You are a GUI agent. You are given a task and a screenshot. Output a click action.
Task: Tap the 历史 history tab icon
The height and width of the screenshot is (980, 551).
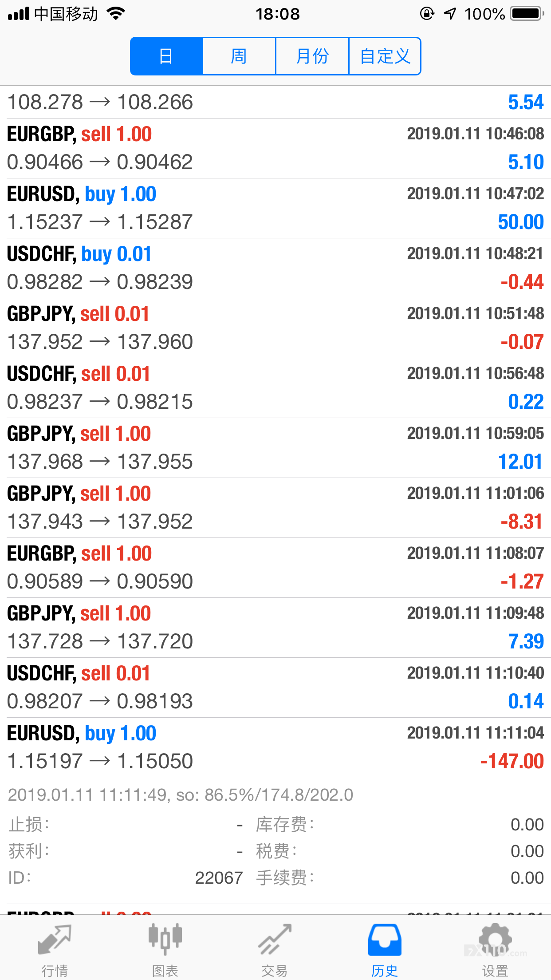(385, 940)
